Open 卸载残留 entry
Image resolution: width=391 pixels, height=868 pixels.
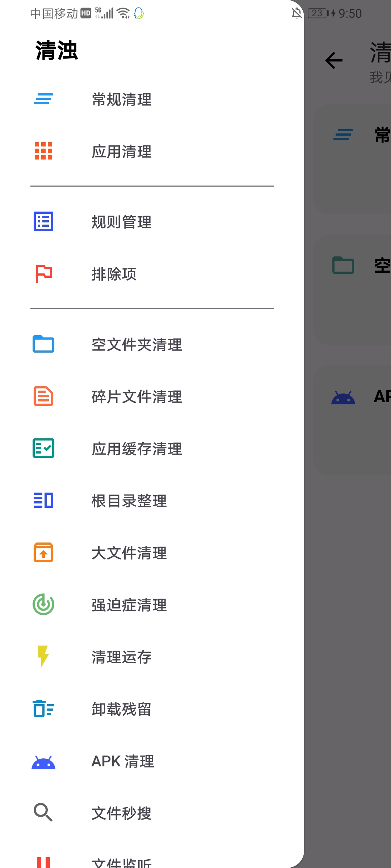[152, 709]
